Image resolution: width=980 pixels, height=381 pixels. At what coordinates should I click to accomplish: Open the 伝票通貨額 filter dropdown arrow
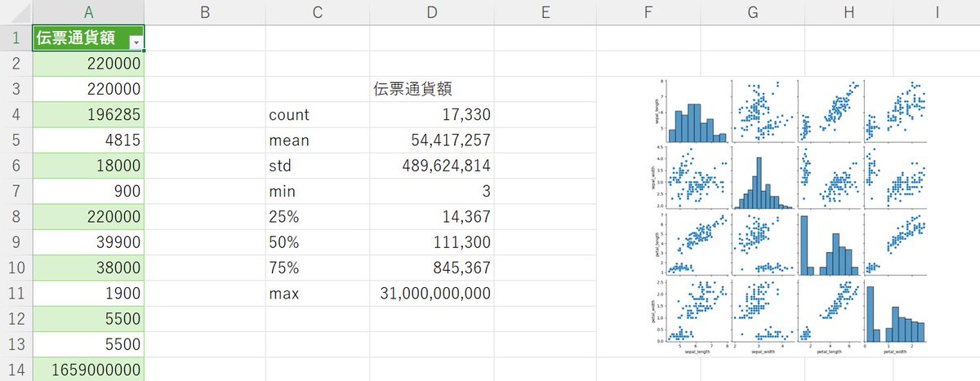point(136,42)
